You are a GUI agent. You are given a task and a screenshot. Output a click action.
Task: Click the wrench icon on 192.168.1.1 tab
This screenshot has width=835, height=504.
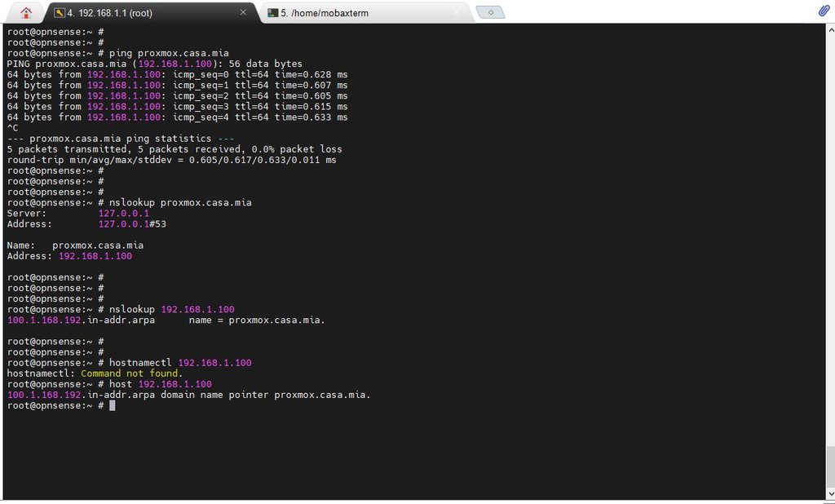point(59,12)
